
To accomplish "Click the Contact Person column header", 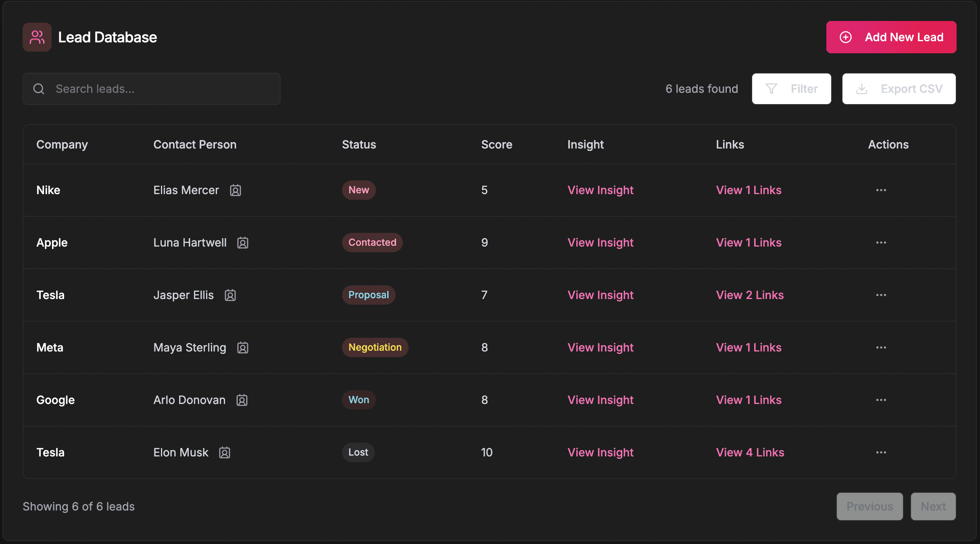I will pyautogui.click(x=195, y=144).
